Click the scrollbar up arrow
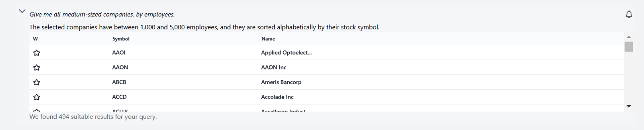644x130 pixels. click(x=629, y=37)
